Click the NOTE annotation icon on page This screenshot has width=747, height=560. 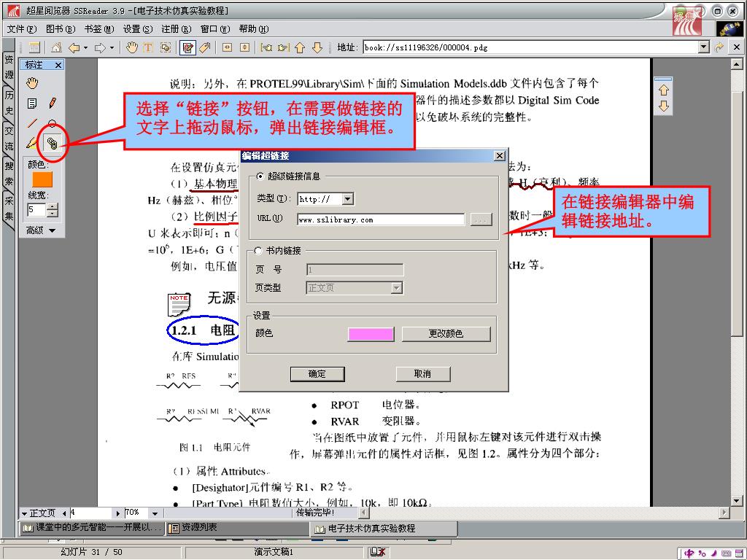[x=179, y=304]
